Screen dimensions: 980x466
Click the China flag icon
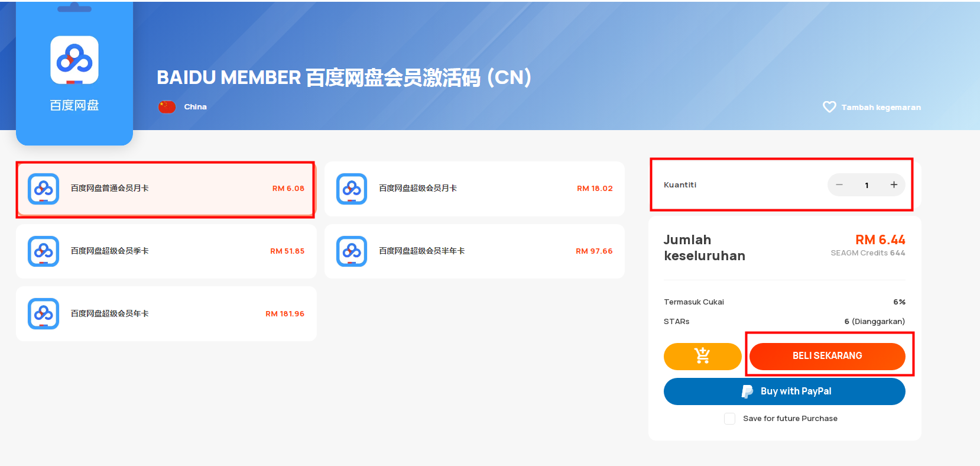167,107
